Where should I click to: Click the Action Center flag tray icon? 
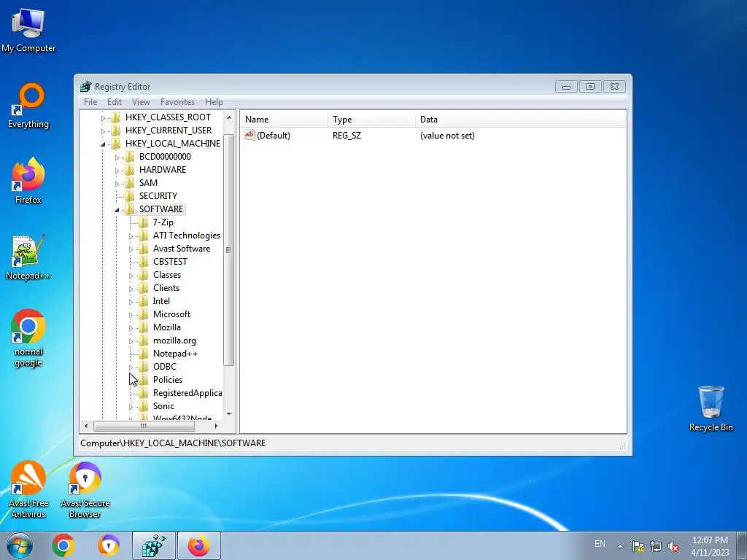click(x=638, y=546)
